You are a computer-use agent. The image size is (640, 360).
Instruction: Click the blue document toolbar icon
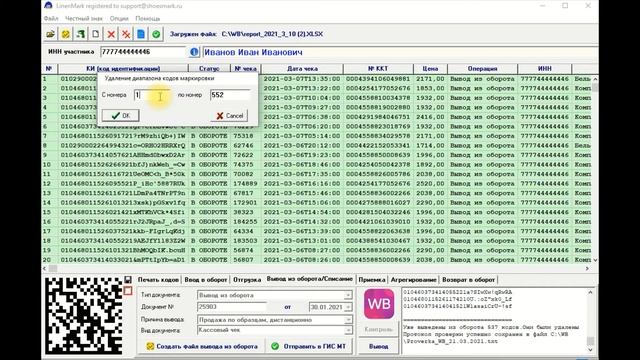click(141, 34)
